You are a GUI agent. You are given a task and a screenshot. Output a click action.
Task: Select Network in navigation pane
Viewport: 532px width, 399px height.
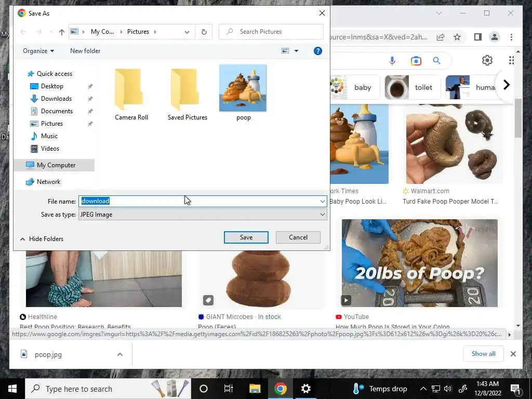coord(48,182)
